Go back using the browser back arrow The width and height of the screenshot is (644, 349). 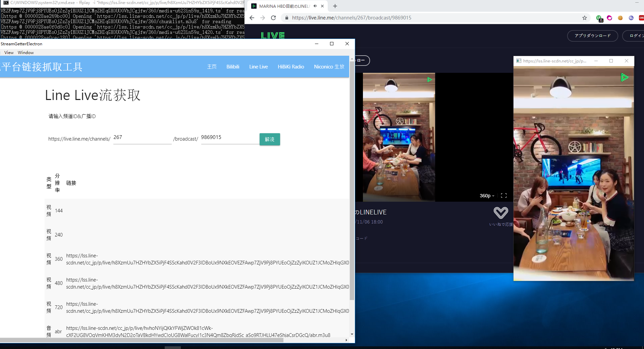252,18
